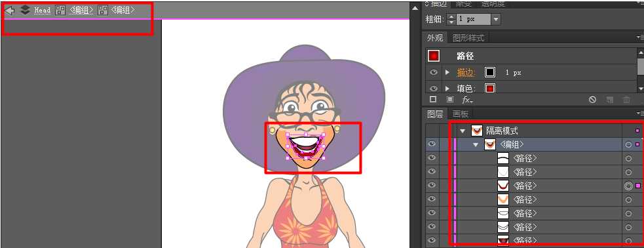
Task: Hide the sixth path layer under <编组>
Action: [x=431, y=227]
